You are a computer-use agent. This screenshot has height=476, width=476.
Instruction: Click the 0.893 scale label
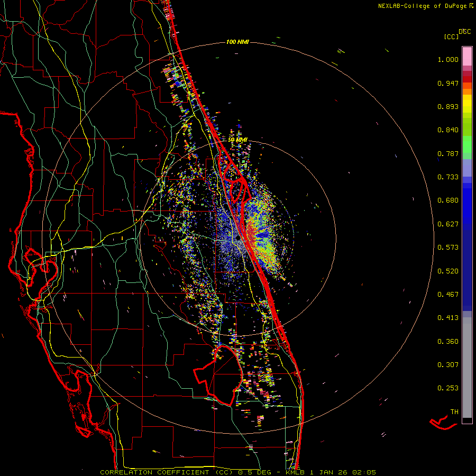(x=448, y=106)
